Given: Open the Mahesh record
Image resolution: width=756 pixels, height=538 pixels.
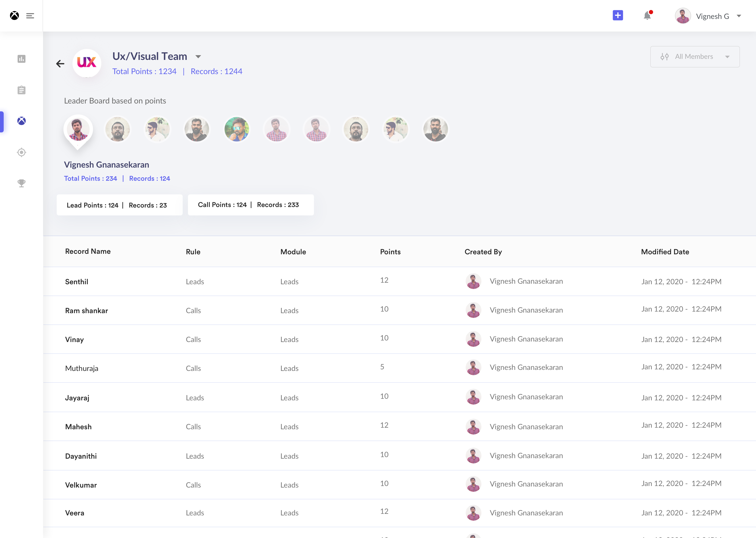Looking at the screenshot, I should click(x=78, y=427).
